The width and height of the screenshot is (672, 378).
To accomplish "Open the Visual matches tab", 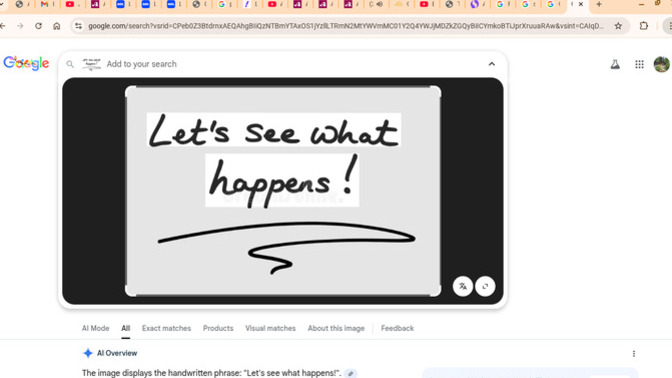I will [270, 328].
